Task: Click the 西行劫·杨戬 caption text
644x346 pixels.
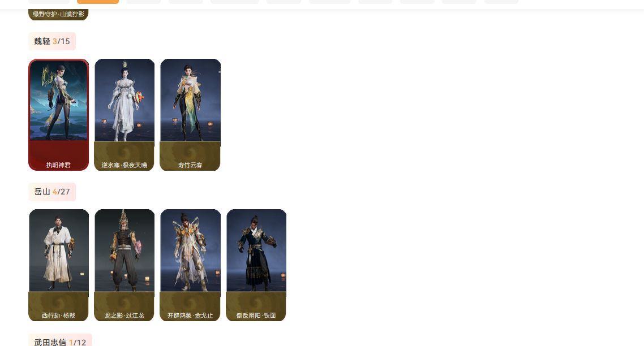Action: [x=58, y=315]
